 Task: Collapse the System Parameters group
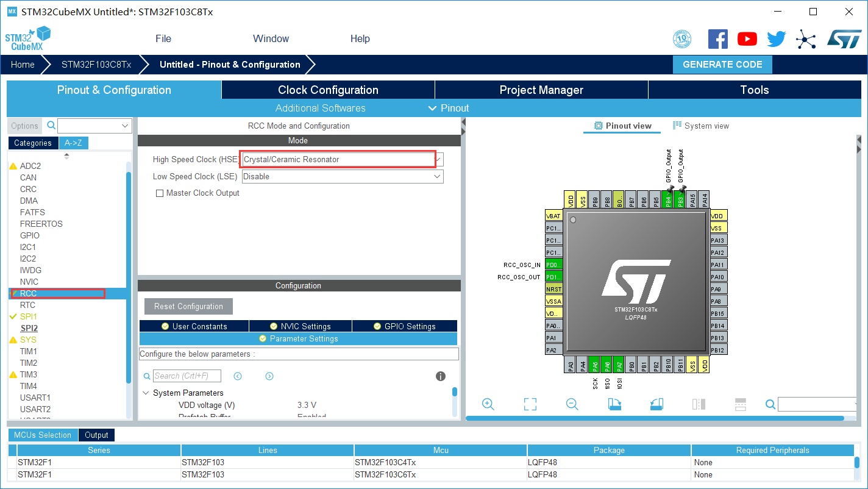146,393
